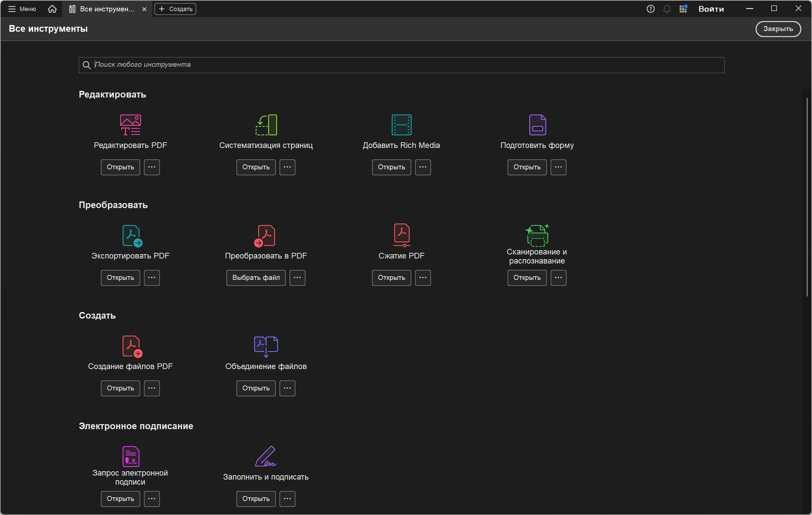This screenshot has height=515, width=812.
Task: Click the Edit PDF (Редактировать PDF) tool icon
Action: tap(131, 125)
